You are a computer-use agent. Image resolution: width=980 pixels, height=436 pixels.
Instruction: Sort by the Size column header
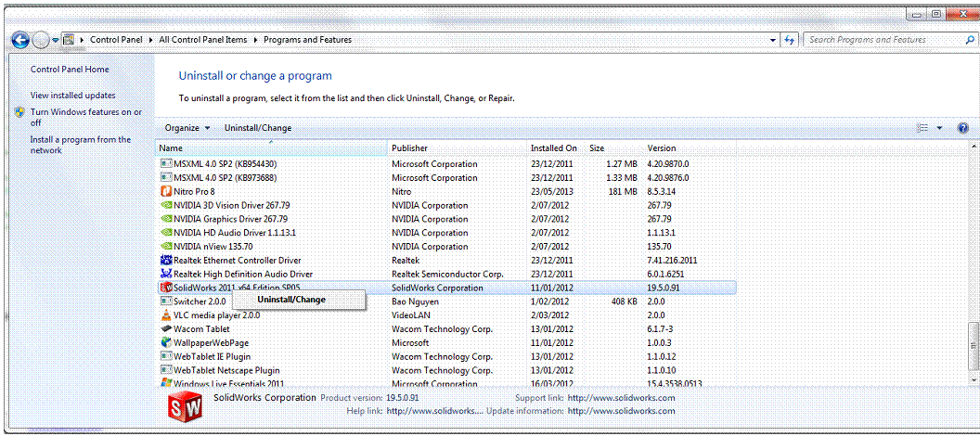coord(613,148)
